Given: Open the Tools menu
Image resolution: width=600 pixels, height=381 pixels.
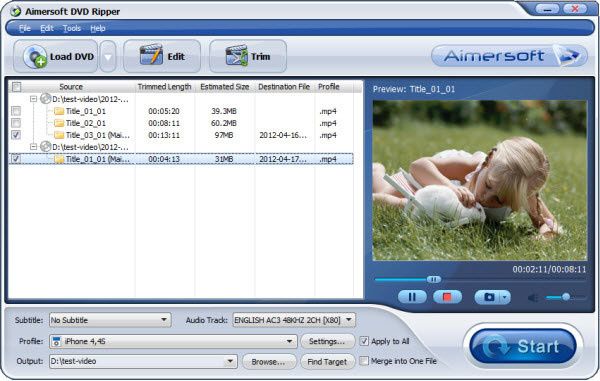Looking at the screenshot, I should (72, 28).
